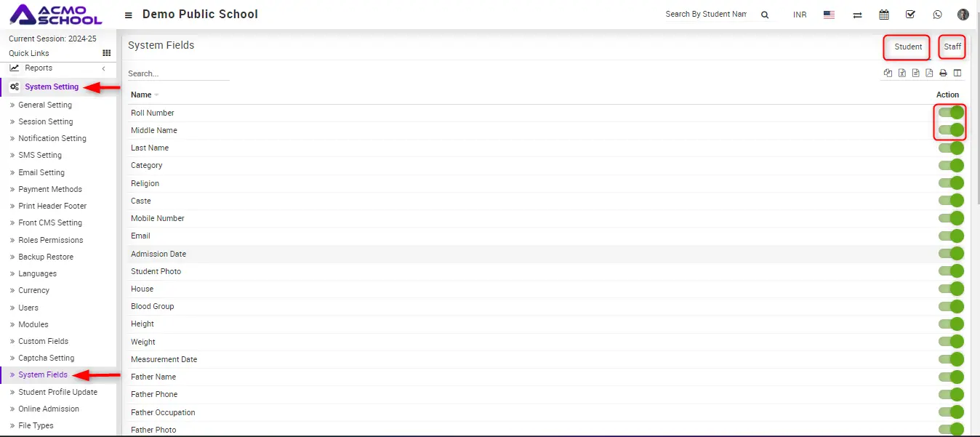Open the calendar icon in top bar
Image resolution: width=980 pixels, height=437 pixels.
point(884,15)
